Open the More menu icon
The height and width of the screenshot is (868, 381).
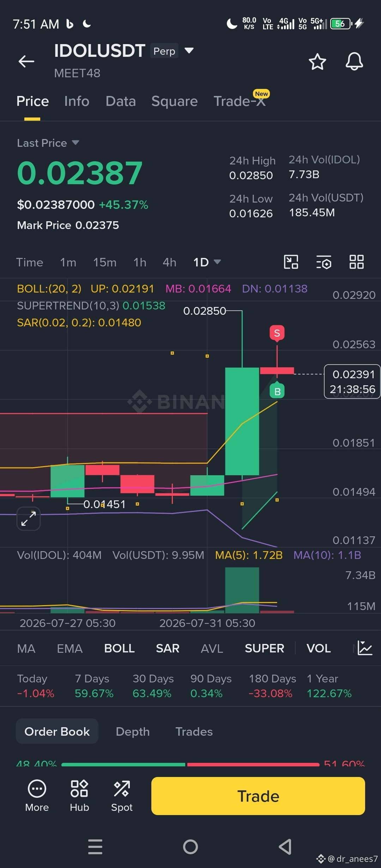[37, 796]
